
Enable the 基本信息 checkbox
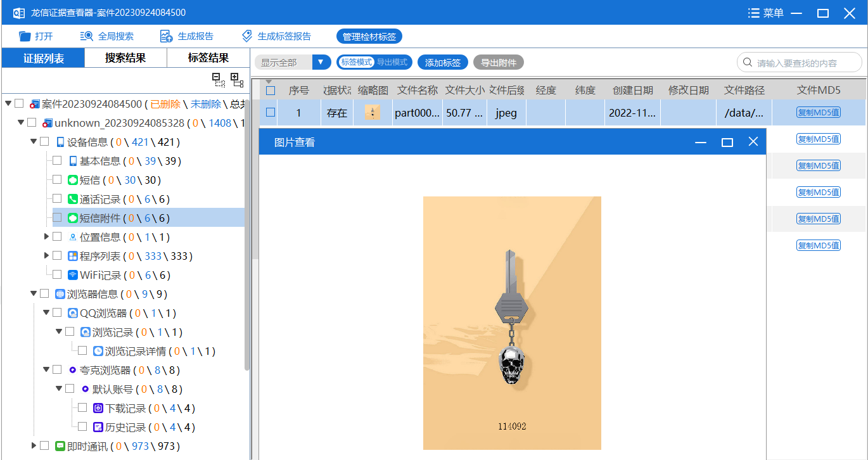point(57,161)
